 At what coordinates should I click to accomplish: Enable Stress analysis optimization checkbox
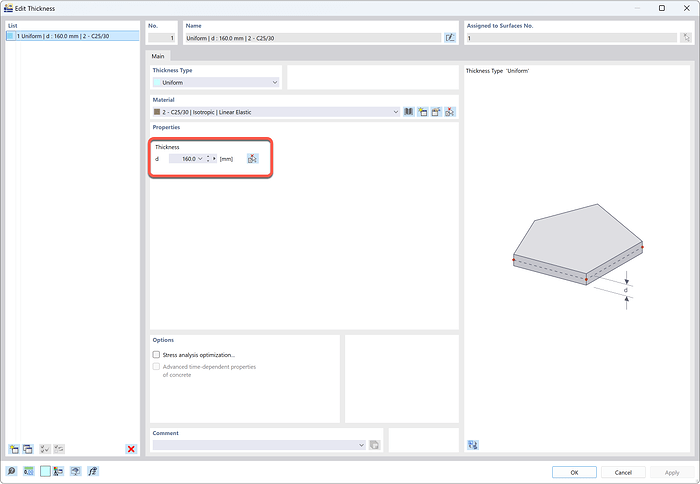pyautogui.click(x=156, y=355)
